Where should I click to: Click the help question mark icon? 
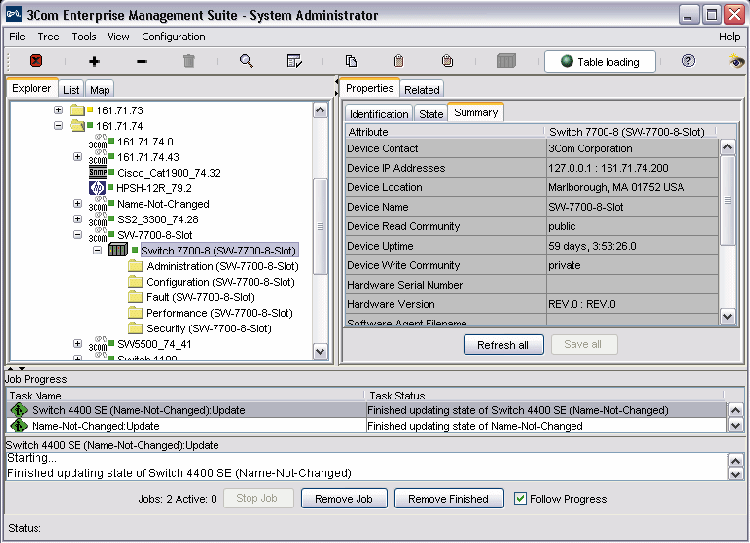click(688, 61)
